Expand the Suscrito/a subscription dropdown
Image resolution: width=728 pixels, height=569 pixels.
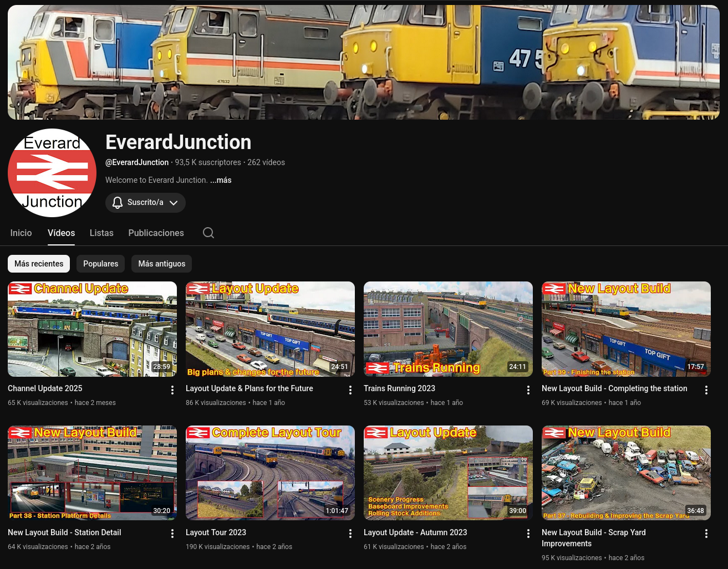coord(174,203)
